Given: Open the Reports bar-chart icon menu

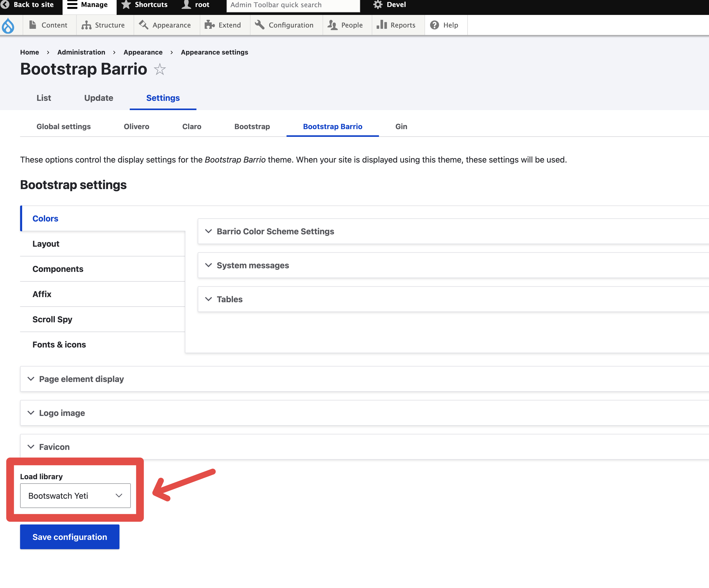Looking at the screenshot, I should (382, 25).
